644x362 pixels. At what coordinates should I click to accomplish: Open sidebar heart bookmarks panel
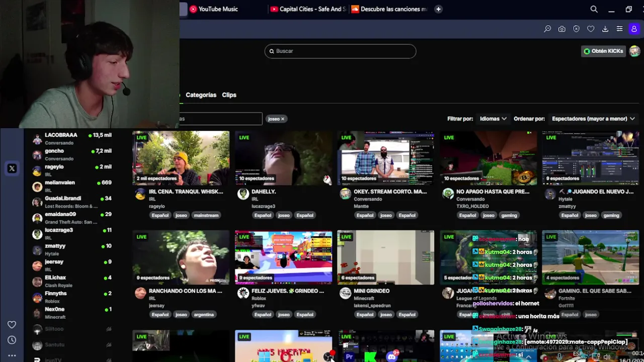12,325
